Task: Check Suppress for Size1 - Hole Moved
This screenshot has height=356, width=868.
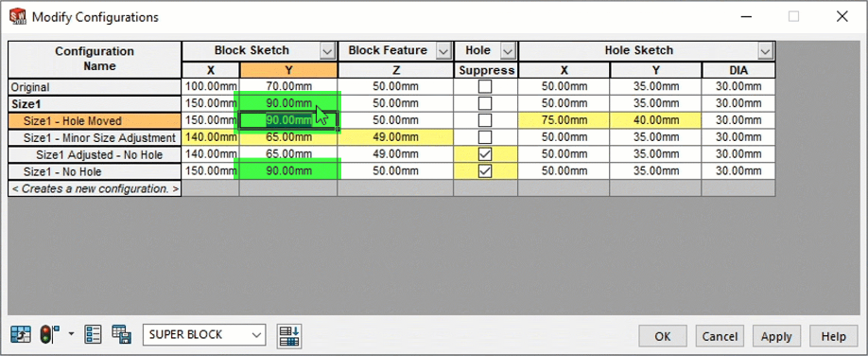Action: pos(485,120)
